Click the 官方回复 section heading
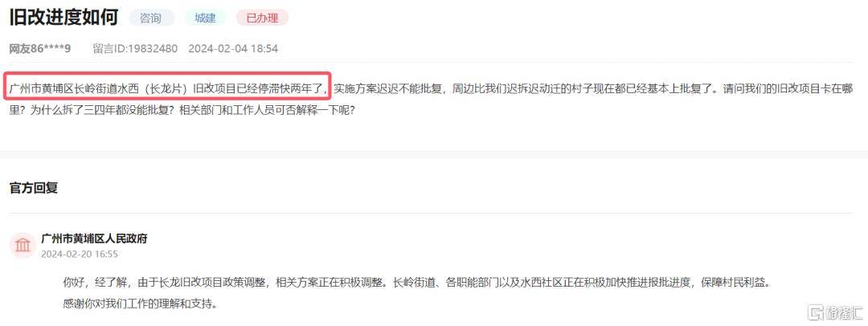 33,188
